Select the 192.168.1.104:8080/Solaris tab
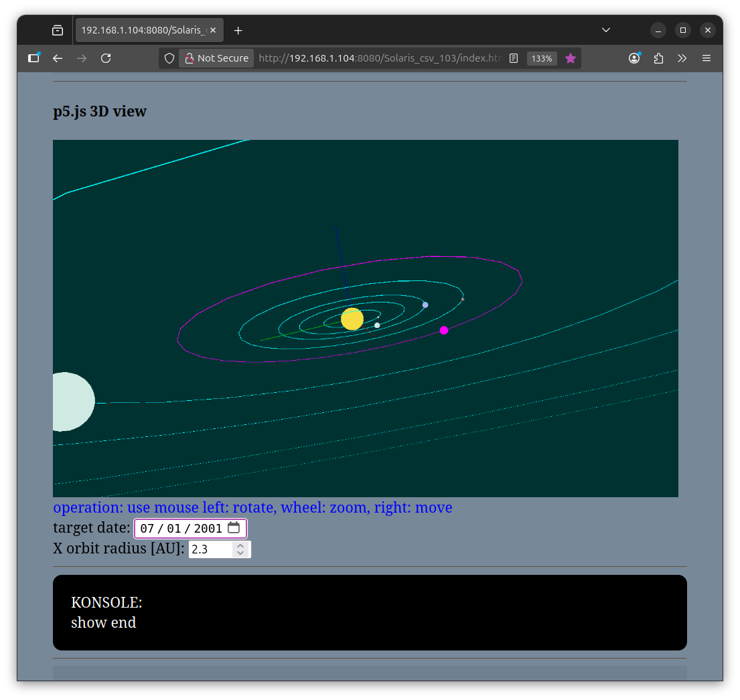Viewport: 740px width, 700px height. click(x=149, y=30)
